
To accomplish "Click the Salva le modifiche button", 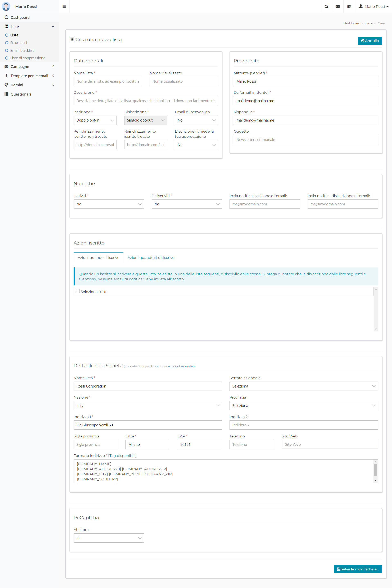I will click(x=357, y=569).
